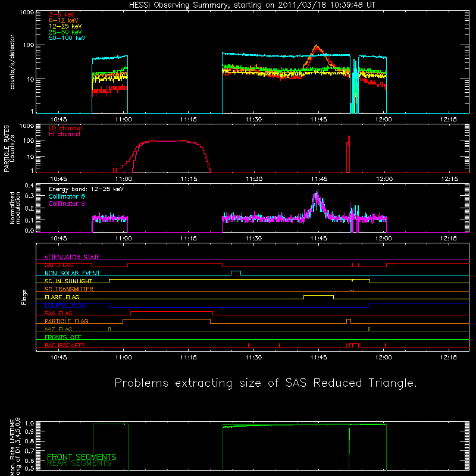Click the A47_FLAG label
476x476 pixels.
point(58,330)
